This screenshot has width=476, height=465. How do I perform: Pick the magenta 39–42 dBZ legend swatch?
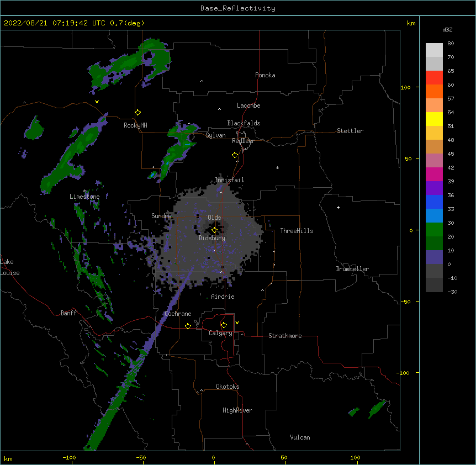click(434, 174)
